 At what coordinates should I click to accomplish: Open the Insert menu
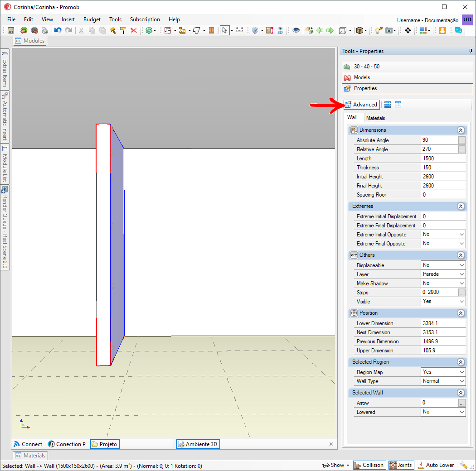(x=68, y=19)
